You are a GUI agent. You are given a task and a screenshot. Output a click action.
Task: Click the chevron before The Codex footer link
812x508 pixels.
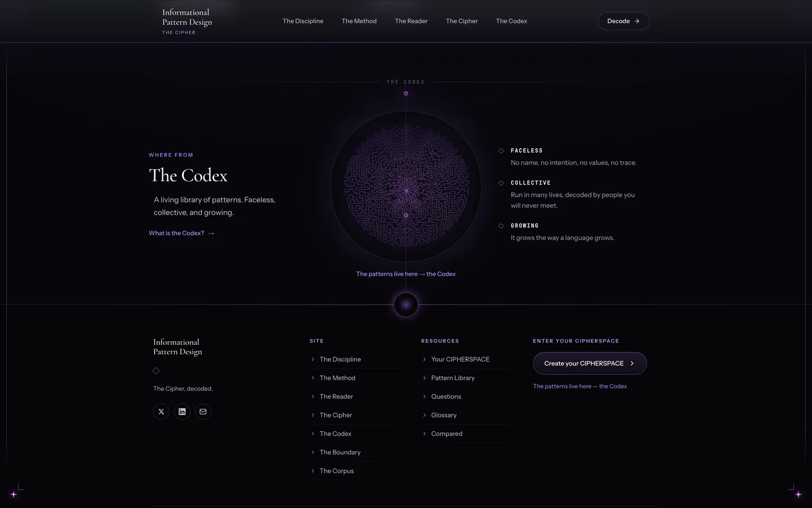click(x=313, y=434)
